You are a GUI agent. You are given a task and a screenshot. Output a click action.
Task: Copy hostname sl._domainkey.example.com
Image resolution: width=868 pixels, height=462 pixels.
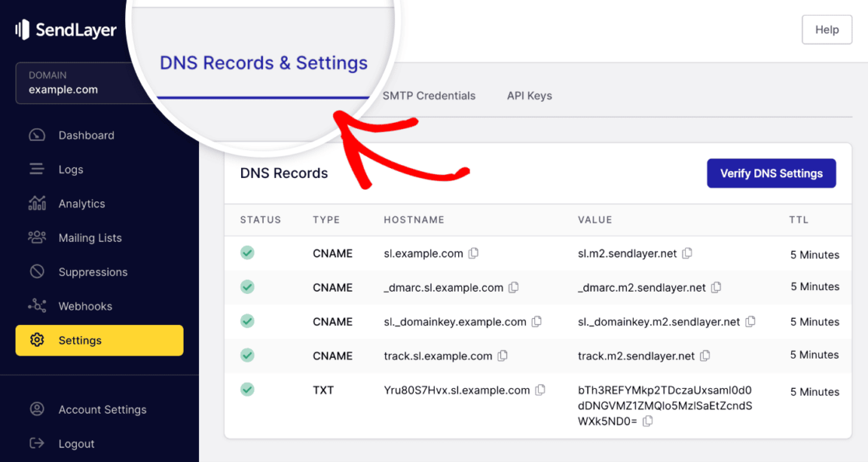click(537, 321)
